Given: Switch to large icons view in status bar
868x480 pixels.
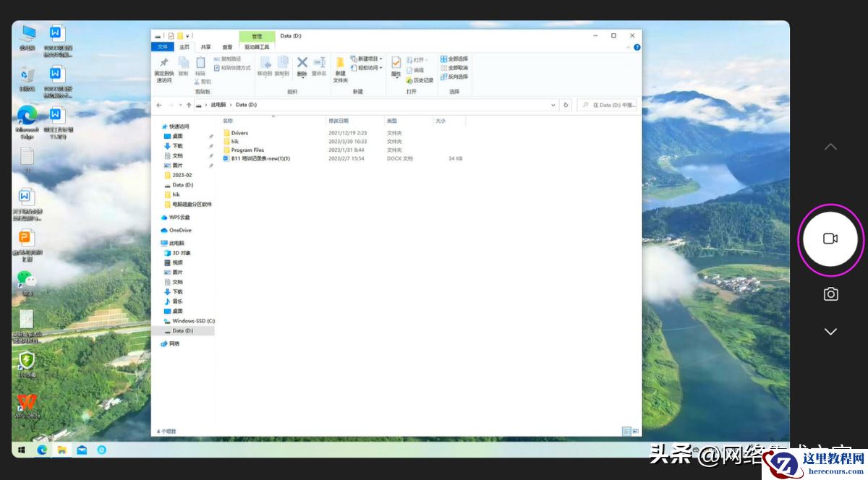Looking at the screenshot, I should (635, 432).
